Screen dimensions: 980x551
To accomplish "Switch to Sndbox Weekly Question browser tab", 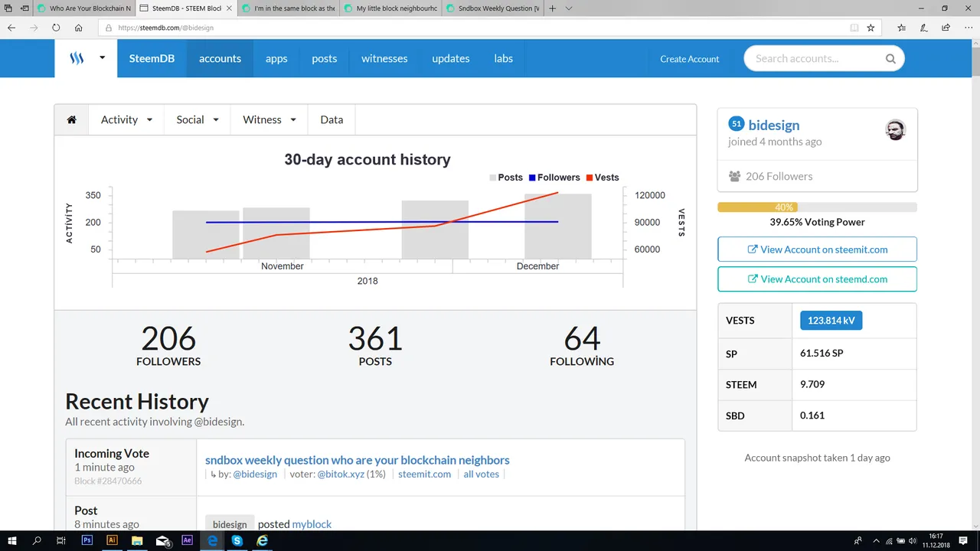I will tap(492, 8).
